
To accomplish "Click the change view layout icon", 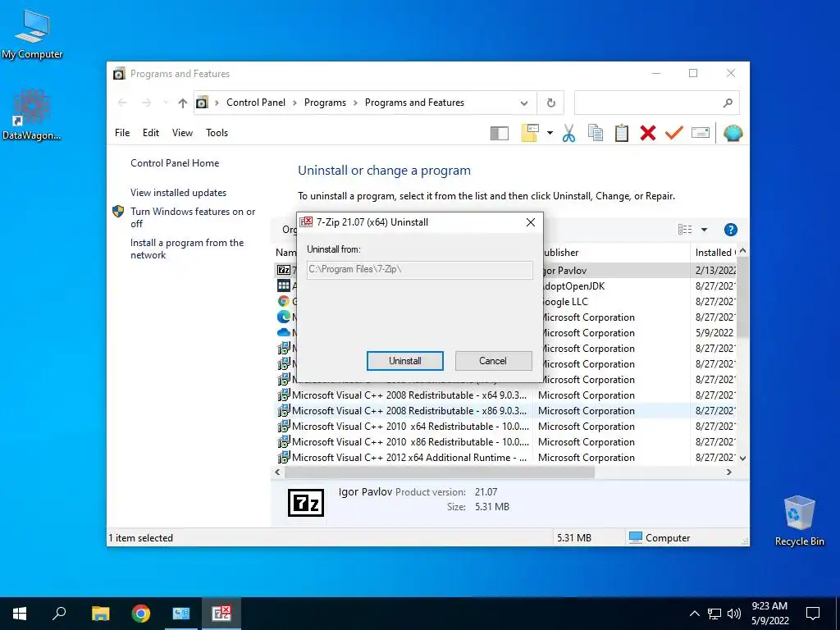I will [685, 230].
